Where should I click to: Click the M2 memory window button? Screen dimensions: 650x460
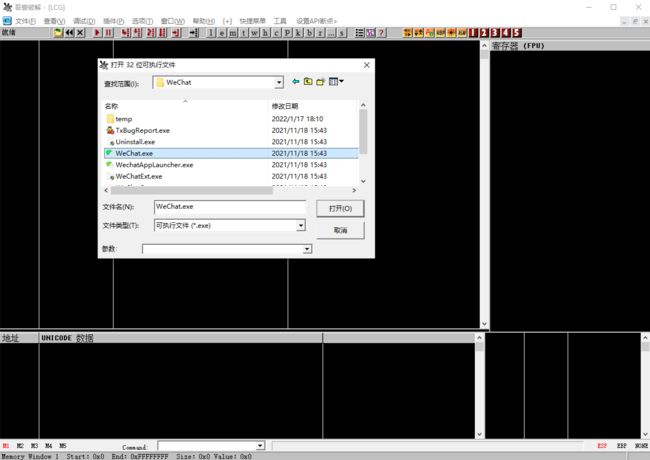20,446
